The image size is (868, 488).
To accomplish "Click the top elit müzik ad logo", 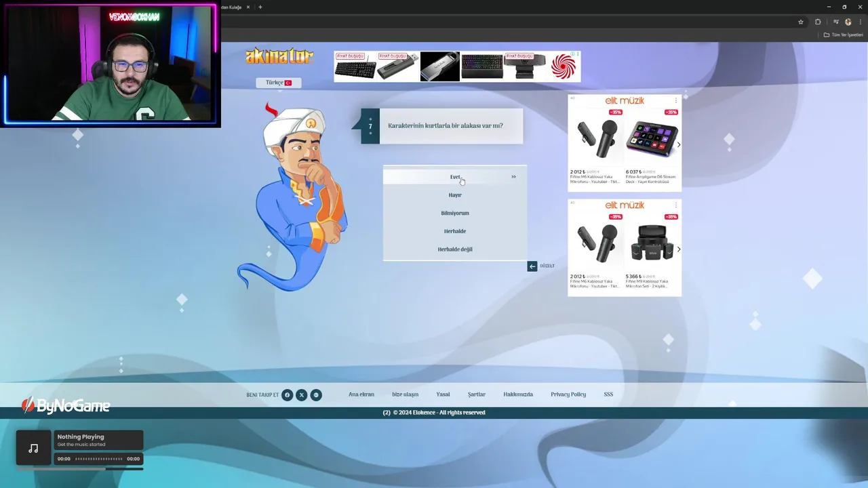I will coord(625,101).
